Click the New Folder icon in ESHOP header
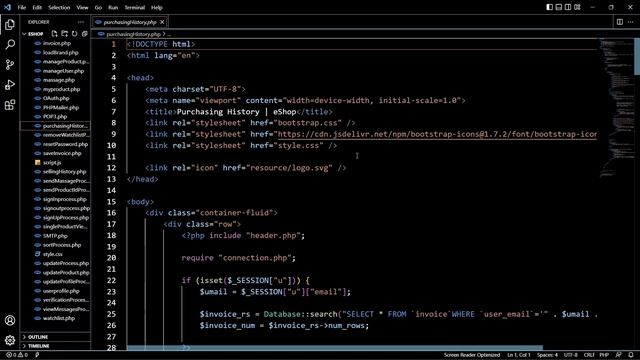This screenshot has height=360, width=640. (64, 34)
